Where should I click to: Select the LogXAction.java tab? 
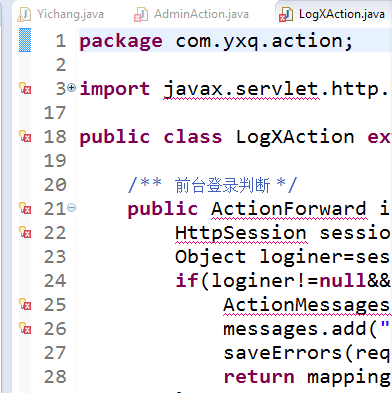tap(333, 14)
